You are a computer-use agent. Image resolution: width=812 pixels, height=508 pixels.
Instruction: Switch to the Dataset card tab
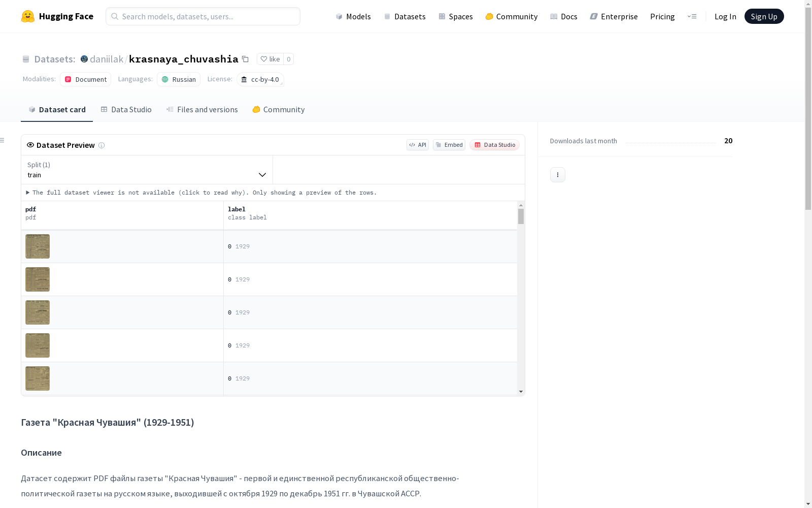point(57,110)
